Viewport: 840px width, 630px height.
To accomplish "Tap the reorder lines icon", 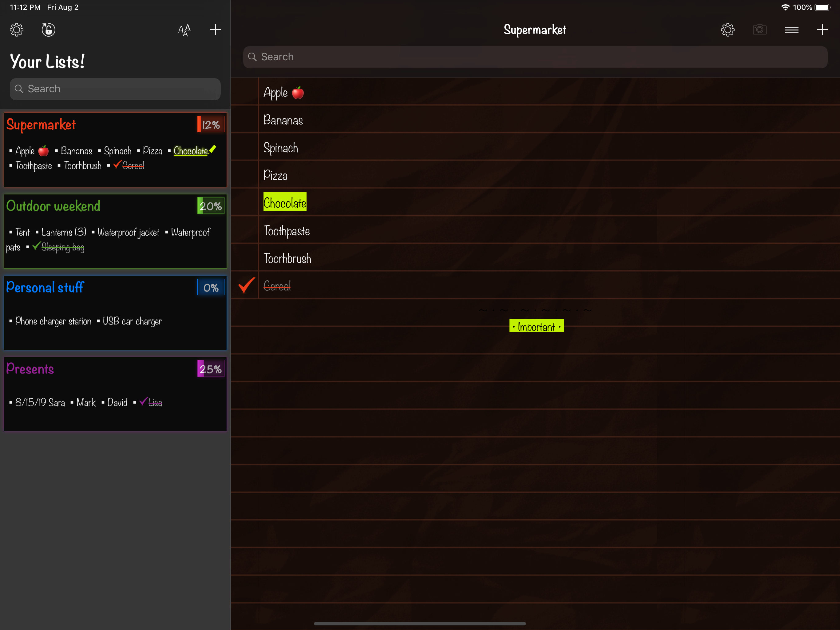I will point(791,30).
